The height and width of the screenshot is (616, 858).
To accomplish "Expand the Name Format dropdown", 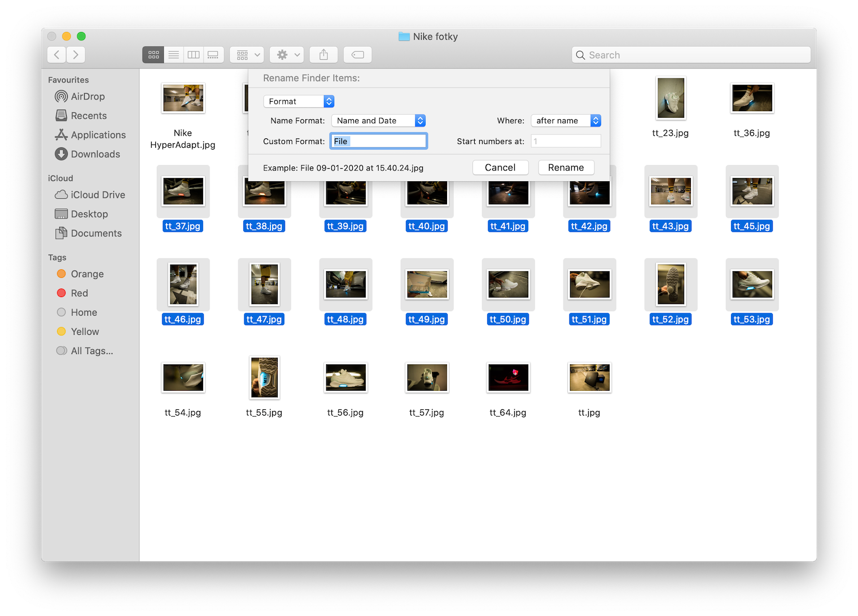I will [x=378, y=121].
